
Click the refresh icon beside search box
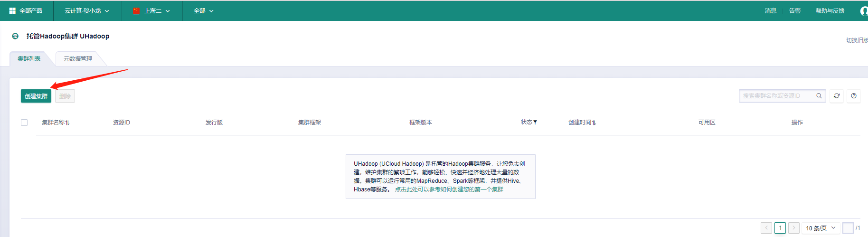tap(837, 96)
